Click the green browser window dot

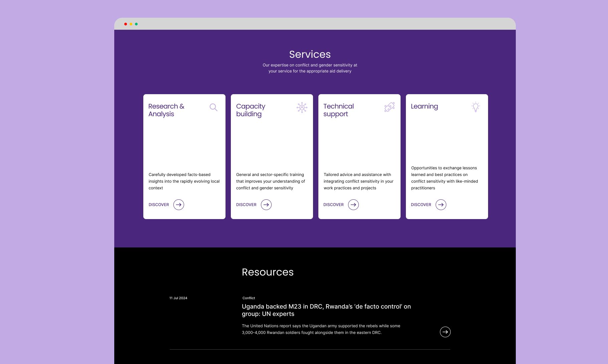coord(136,24)
